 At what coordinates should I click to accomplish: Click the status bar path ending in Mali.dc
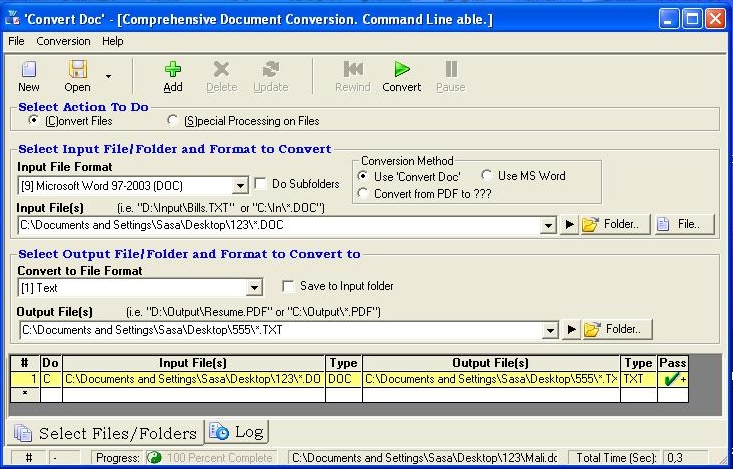point(425,457)
